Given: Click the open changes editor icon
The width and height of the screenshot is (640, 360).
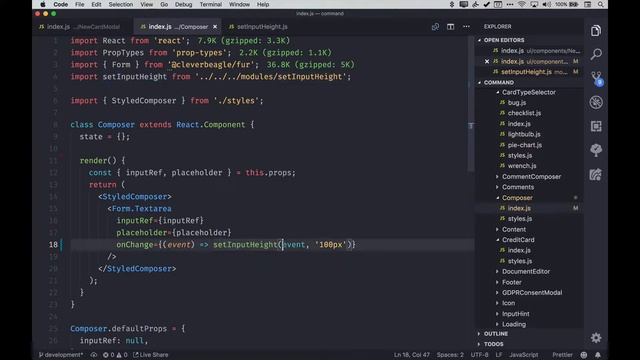Looking at the screenshot, I should (x=435, y=27).
